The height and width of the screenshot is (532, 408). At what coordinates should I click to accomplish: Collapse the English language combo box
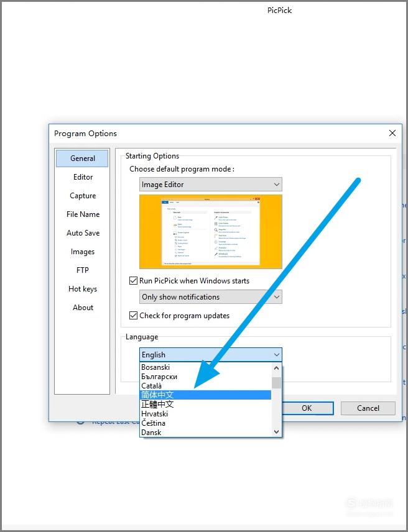click(x=210, y=355)
